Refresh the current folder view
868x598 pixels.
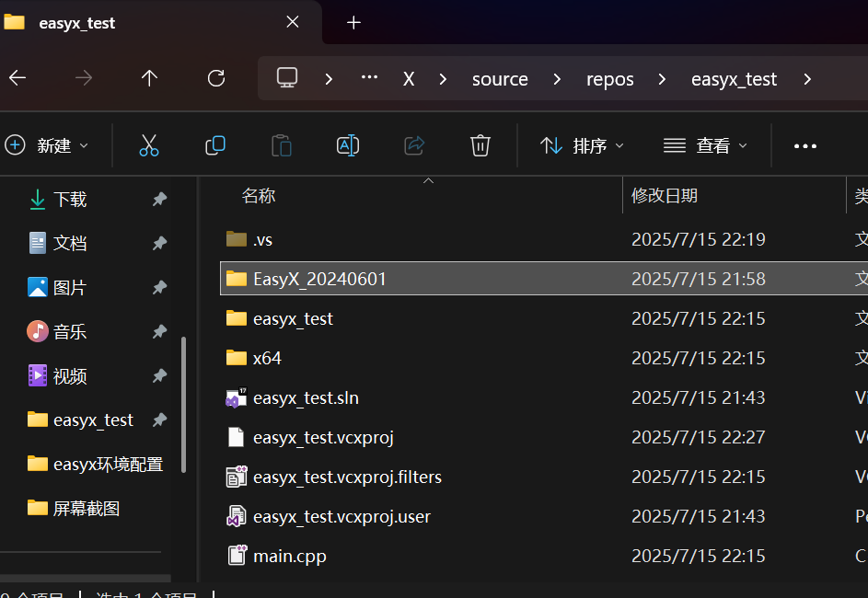[216, 78]
